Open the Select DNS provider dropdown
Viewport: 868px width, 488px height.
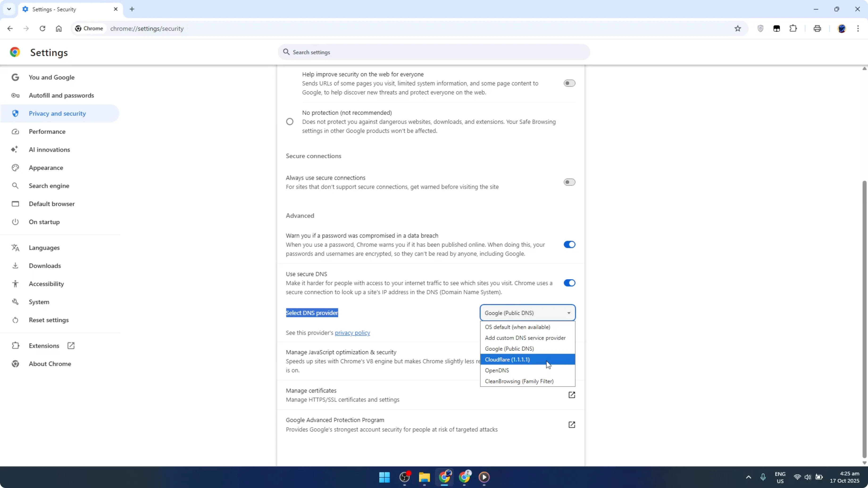coord(527,313)
